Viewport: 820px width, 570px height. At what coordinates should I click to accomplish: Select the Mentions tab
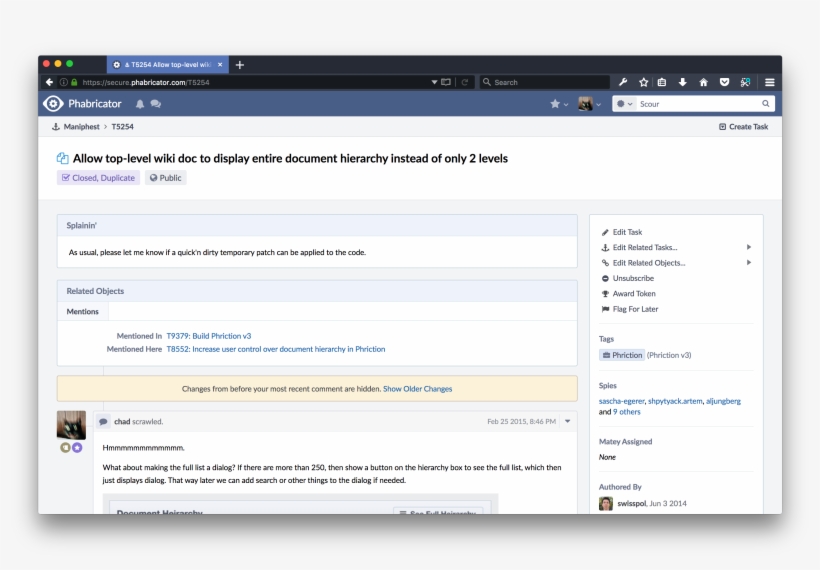point(83,312)
